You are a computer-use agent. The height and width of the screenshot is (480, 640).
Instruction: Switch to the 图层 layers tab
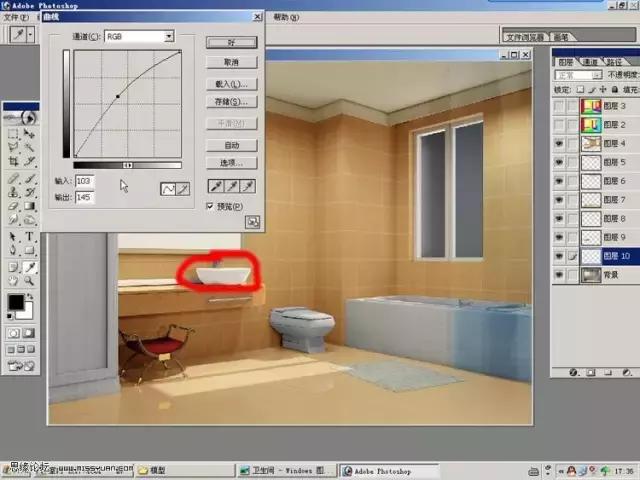(566, 62)
